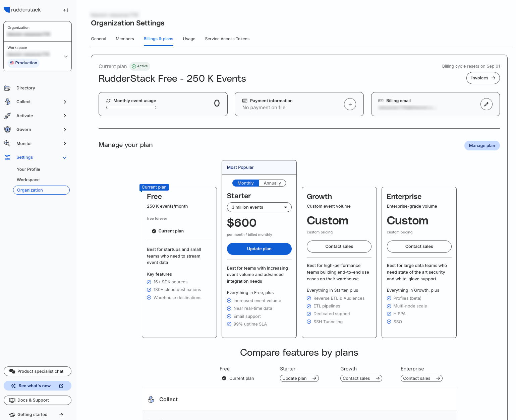The image size is (516, 420).
Task: Expand the Collect menu chevron
Action: pyautogui.click(x=65, y=102)
